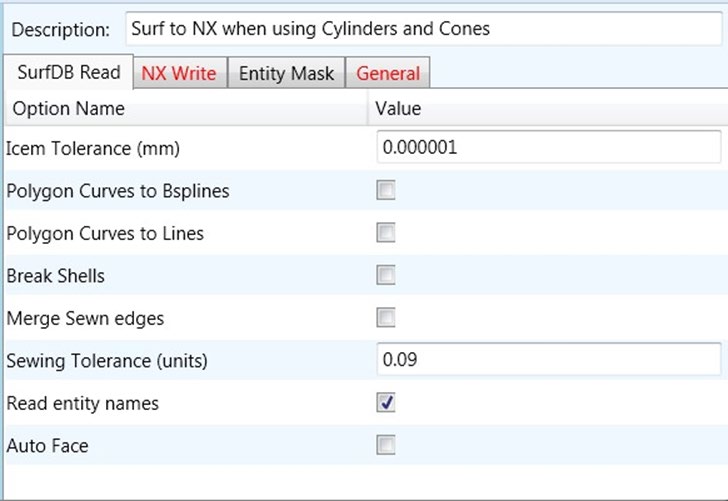Select the Polygon Curves to Lines label
728x501 pixels.
[105, 233]
